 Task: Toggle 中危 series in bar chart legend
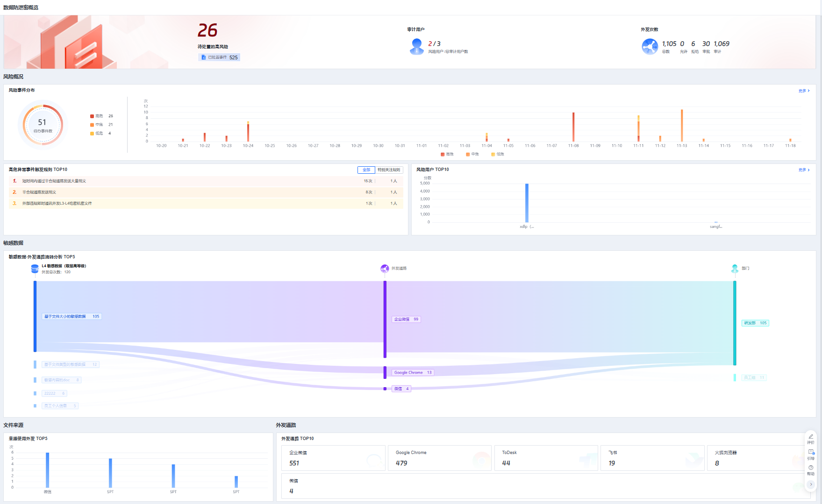[472, 154]
